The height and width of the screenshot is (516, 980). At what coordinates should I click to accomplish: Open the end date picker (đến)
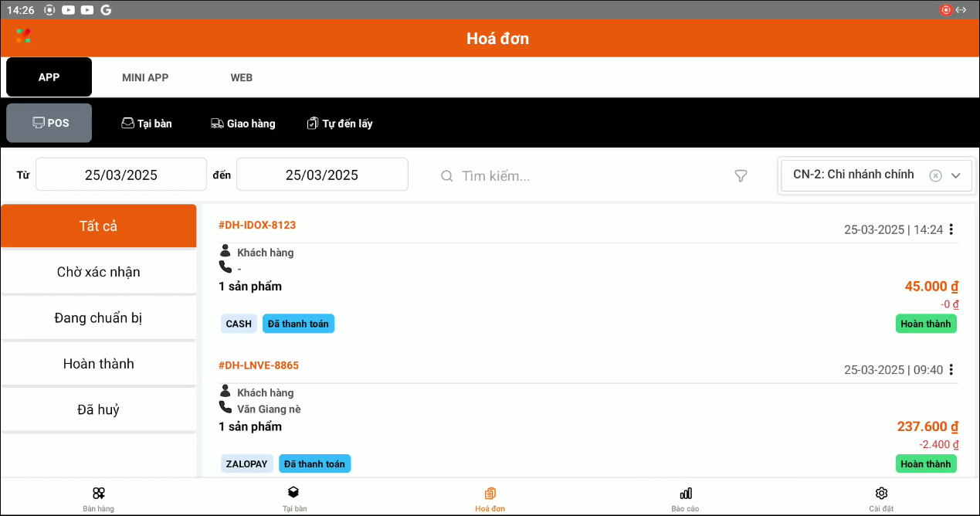tap(322, 175)
